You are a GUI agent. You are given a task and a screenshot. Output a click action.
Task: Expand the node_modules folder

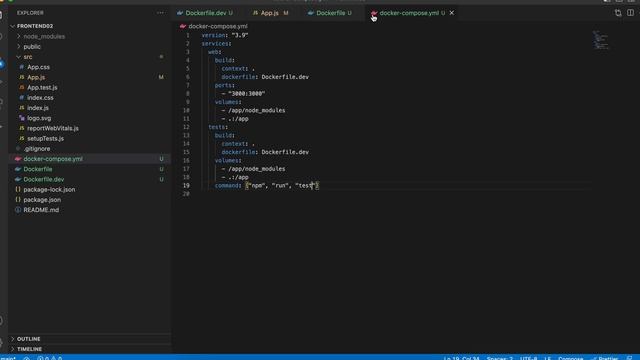coord(44,36)
